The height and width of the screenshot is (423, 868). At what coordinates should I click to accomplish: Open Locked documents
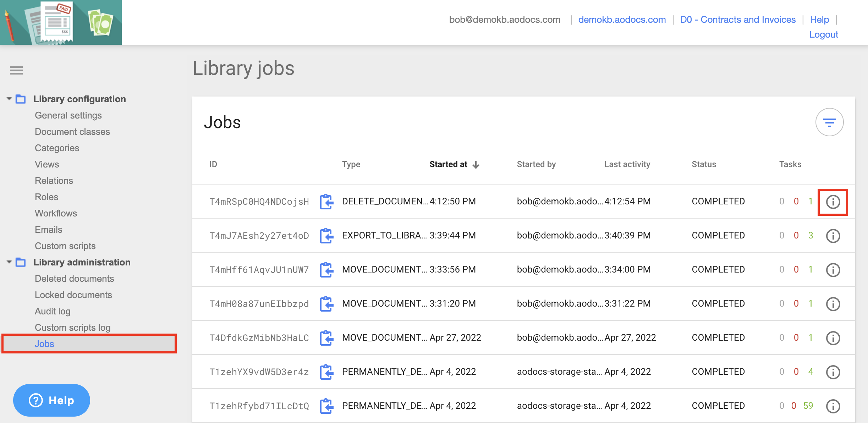73,295
